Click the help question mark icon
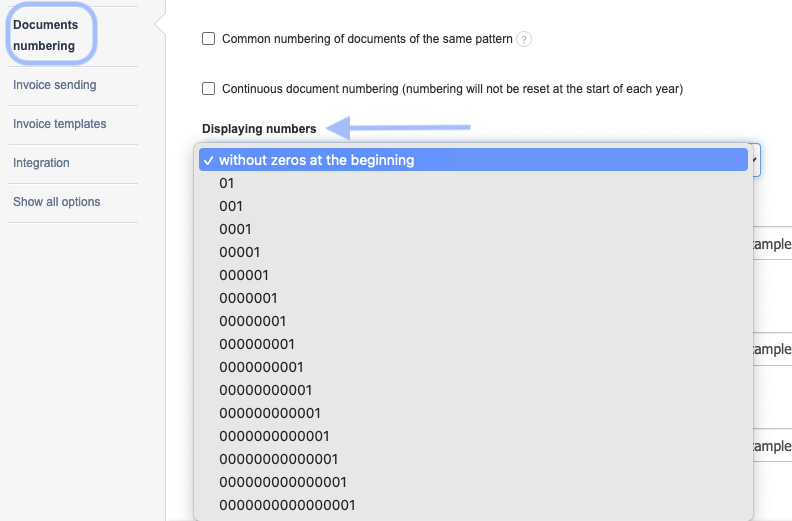Viewport: 792px width, 521px height. 524,40
